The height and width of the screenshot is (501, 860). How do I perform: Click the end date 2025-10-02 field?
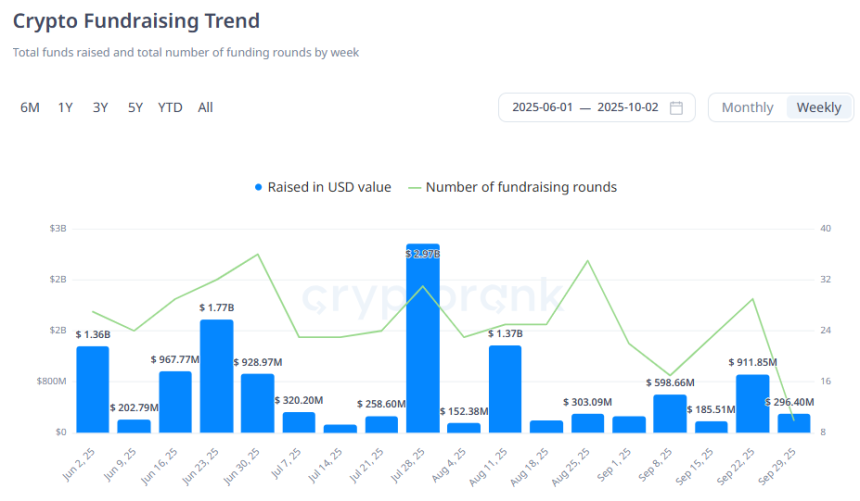click(627, 108)
